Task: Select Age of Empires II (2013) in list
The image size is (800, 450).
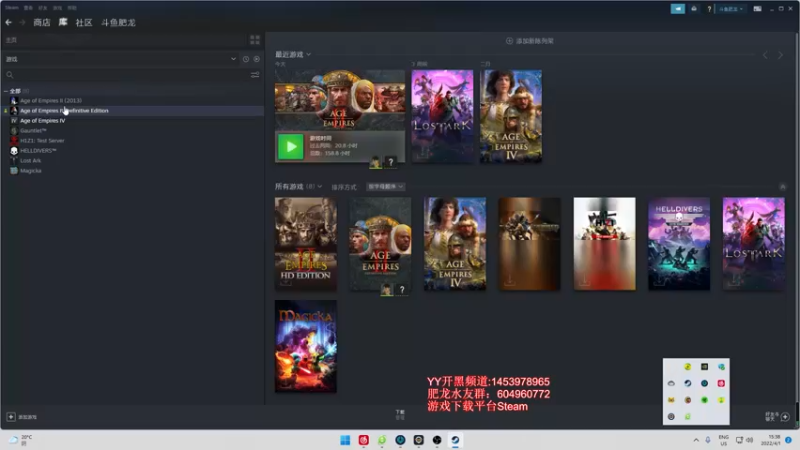Action: pyautogui.click(x=51, y=101)
